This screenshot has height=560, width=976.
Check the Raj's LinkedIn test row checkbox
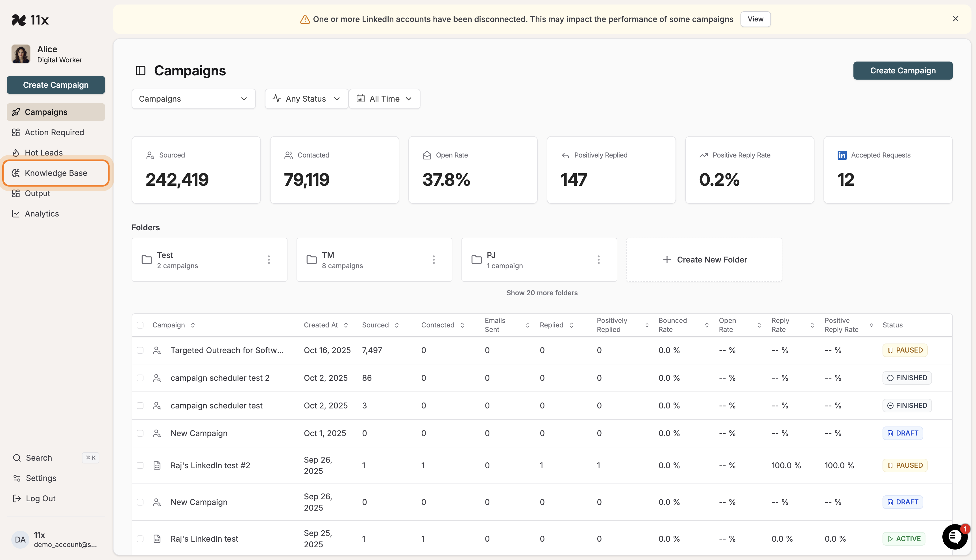coord(140,539)
